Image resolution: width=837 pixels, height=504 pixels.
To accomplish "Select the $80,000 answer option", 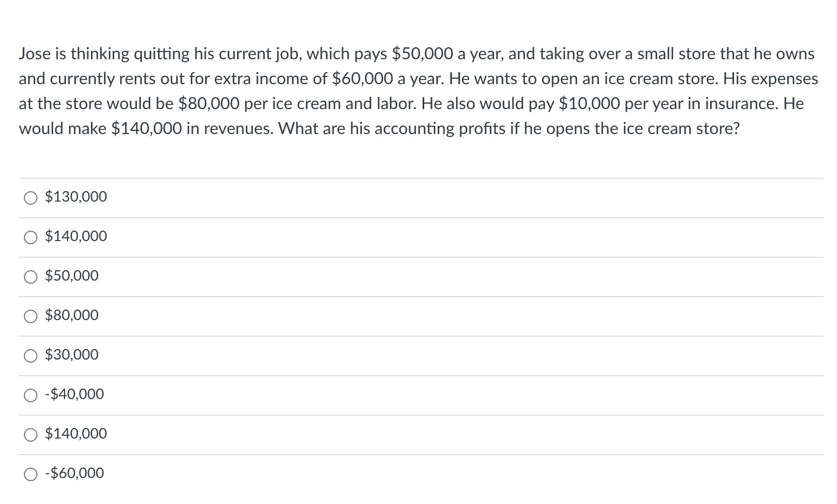I will [x=31, y=316].
